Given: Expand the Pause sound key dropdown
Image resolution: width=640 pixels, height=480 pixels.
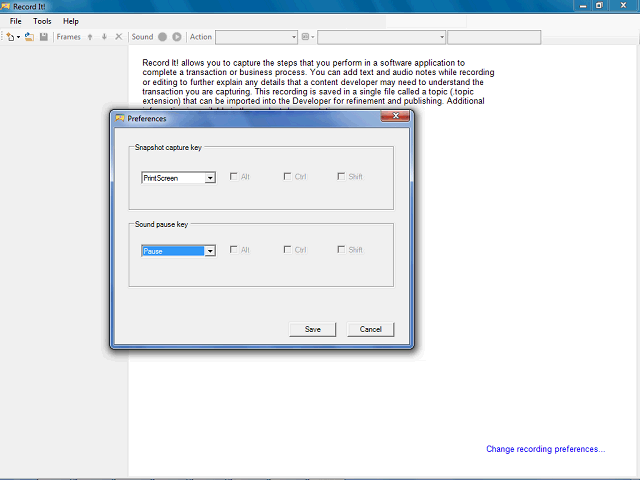Looking at the screenshot, I should [210, 251].
